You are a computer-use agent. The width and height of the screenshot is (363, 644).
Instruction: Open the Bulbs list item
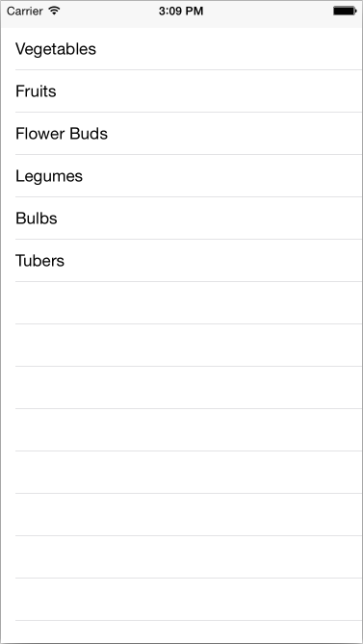pos(181,219)
